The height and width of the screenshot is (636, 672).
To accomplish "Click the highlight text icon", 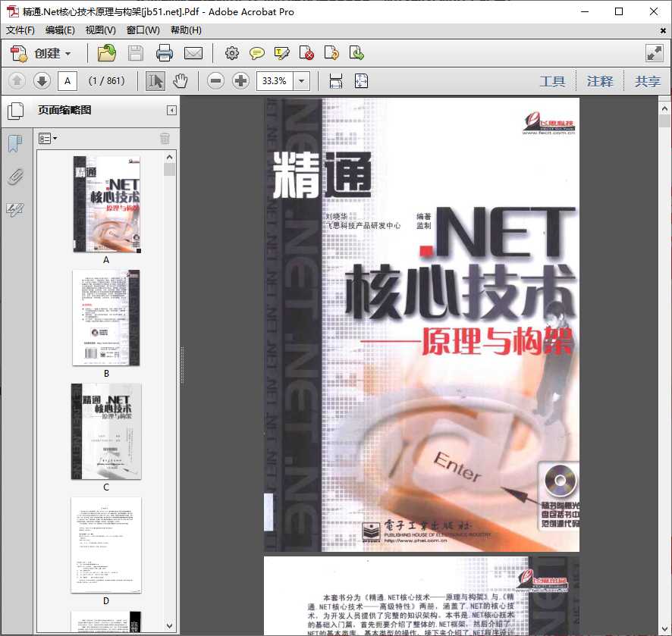I will (x=282, y=53).
